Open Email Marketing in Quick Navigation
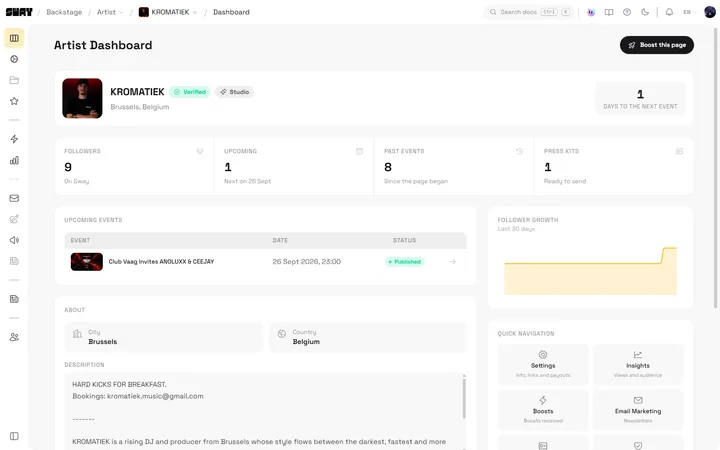The width and height of the screenshot is (720, 450). coord(638,410)
